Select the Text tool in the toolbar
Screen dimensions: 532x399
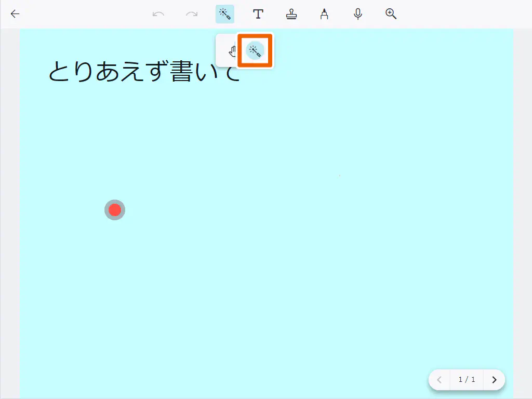click(258, 14)
